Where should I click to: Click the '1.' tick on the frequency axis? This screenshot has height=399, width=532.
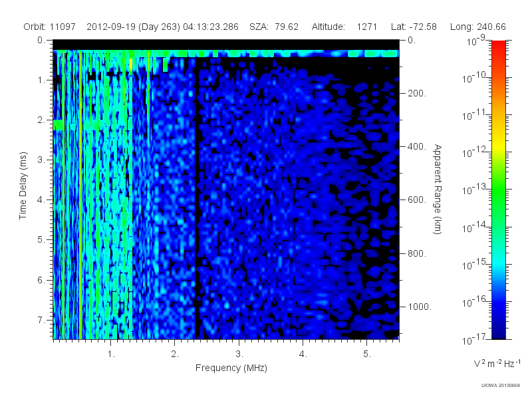coord(111,354)
